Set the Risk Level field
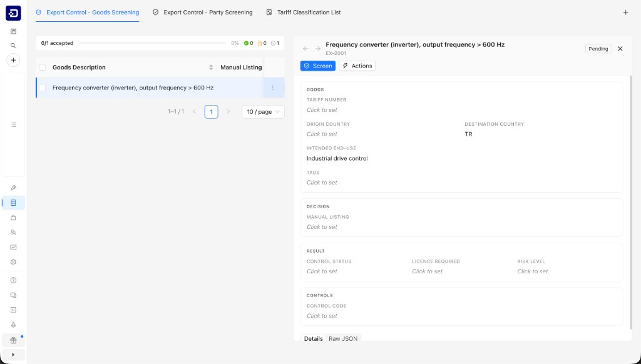Viewport: 641px width, 364px height. 533,271
